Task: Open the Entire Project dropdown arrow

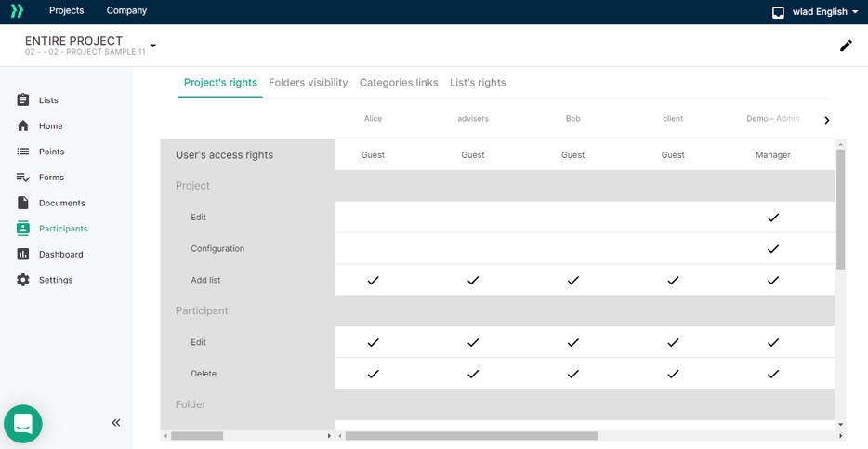Action: (153, 46)
